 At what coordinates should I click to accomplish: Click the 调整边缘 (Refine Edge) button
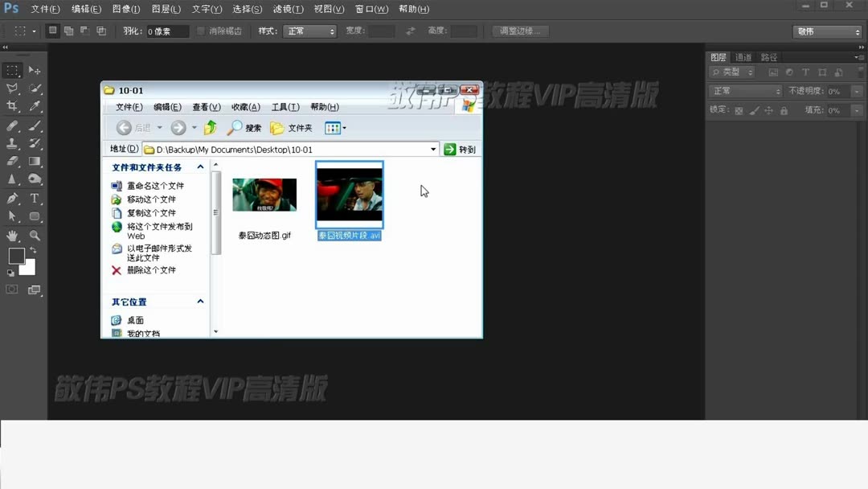(520, 31)
